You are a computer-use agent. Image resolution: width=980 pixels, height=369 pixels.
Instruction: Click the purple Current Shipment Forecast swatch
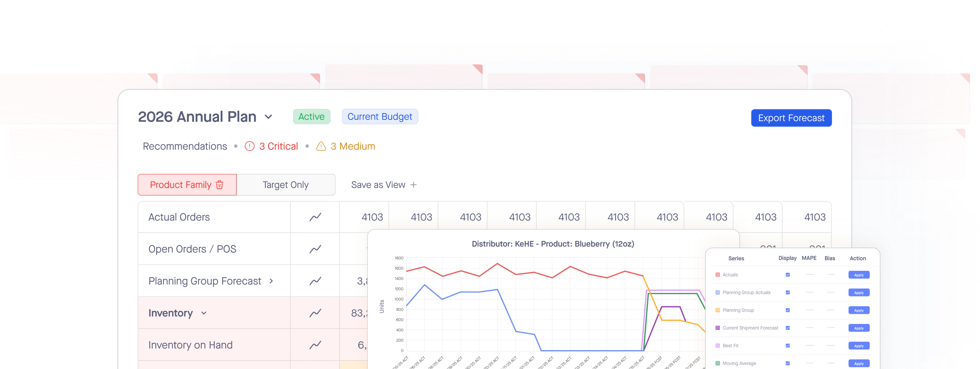coord(717,328)
